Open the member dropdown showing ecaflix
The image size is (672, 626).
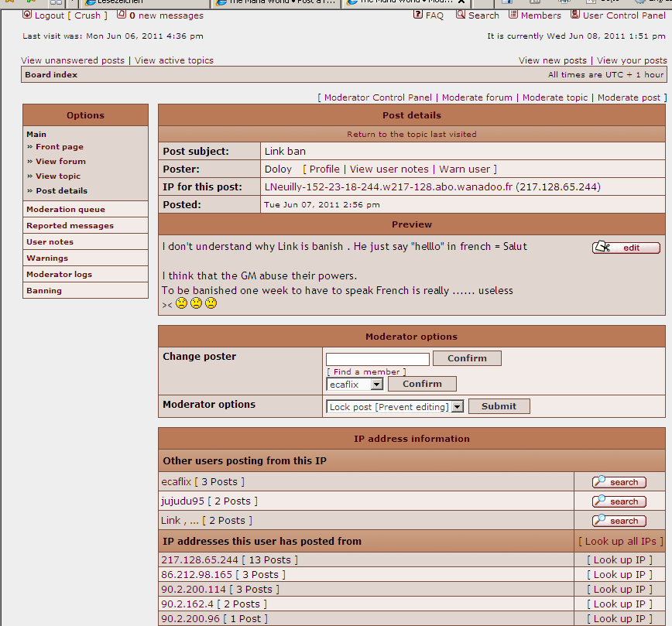tap(355, 385)
